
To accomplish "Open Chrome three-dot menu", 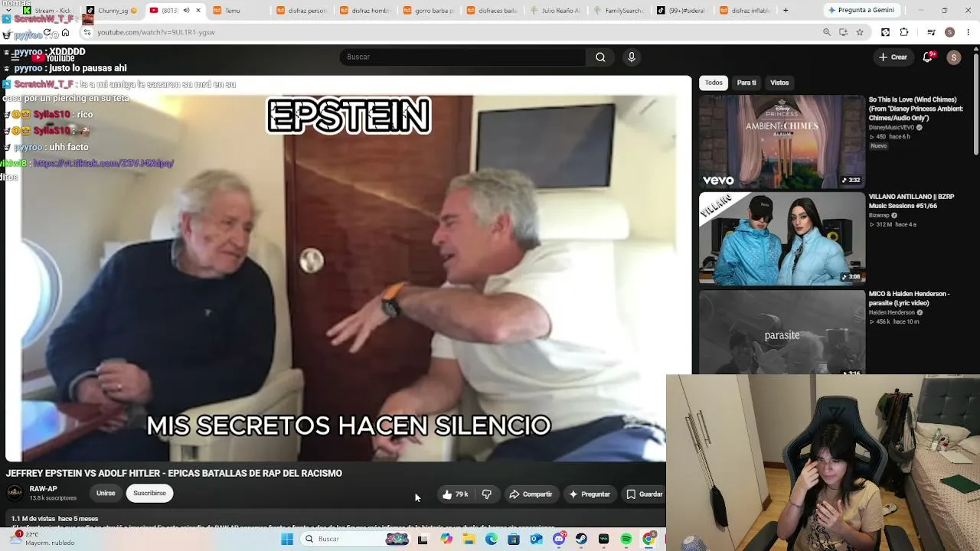I will (969, 32).
